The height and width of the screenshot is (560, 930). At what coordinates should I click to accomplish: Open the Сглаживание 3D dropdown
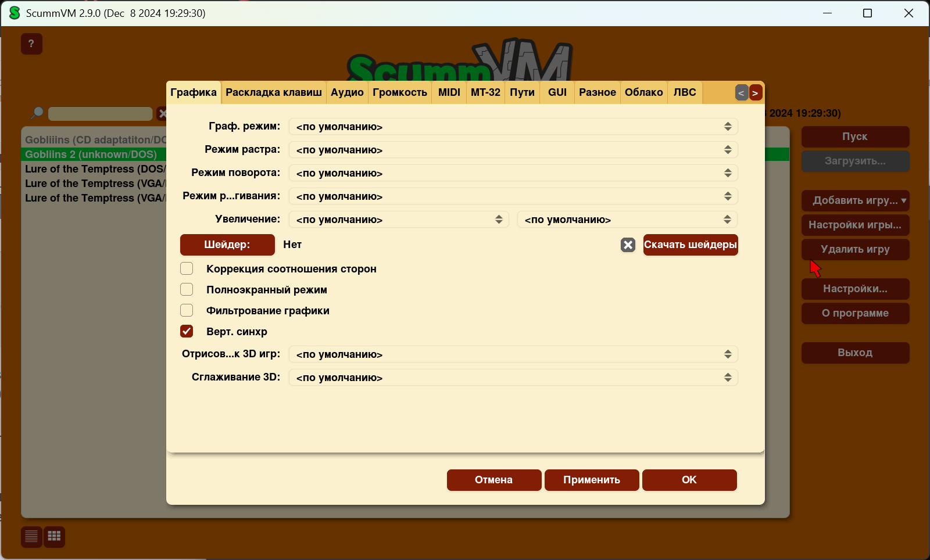click(513, 378)
